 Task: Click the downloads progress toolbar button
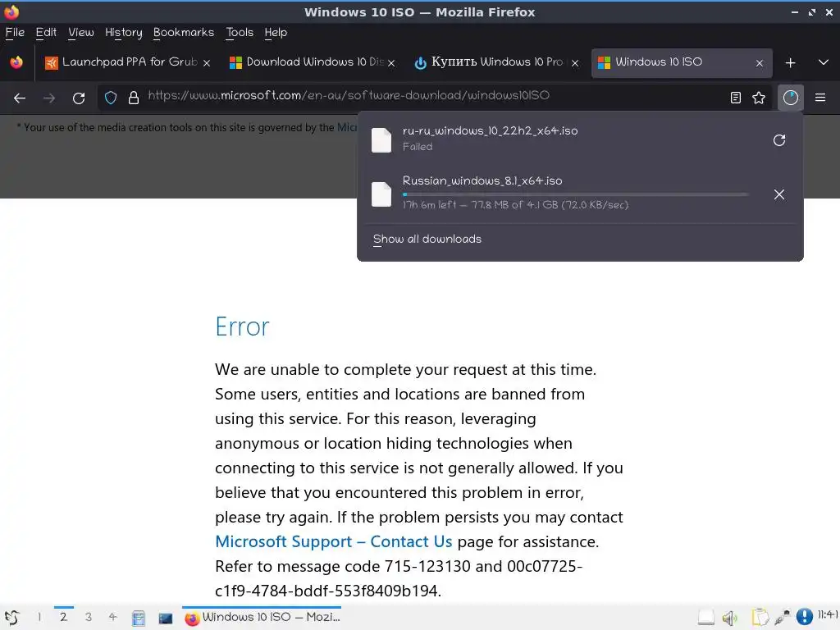coord(791,98)
